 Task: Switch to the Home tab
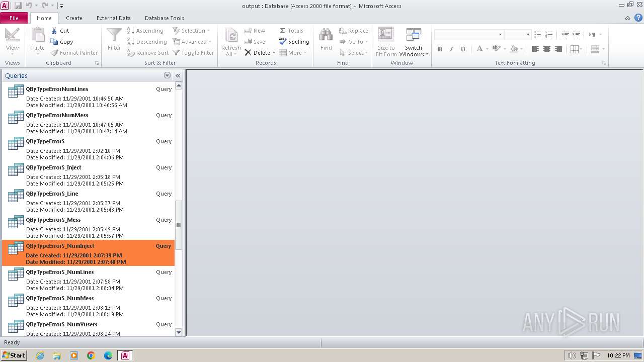[44, 18]
